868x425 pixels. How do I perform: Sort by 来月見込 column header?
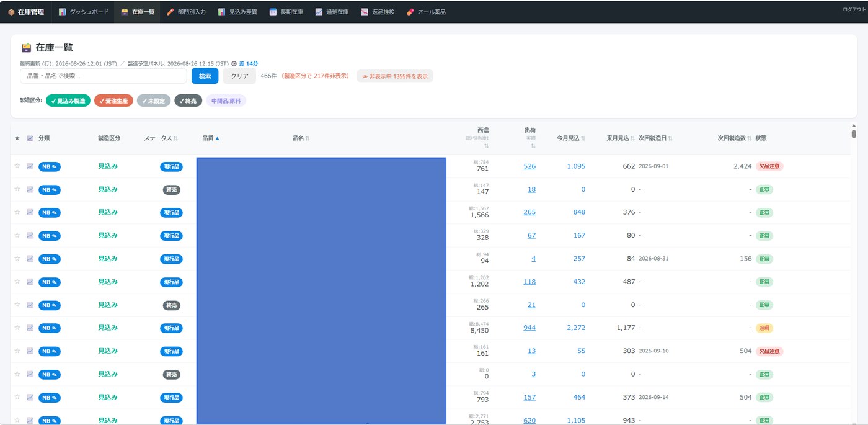pyautogui.click(x=621, y=138)
